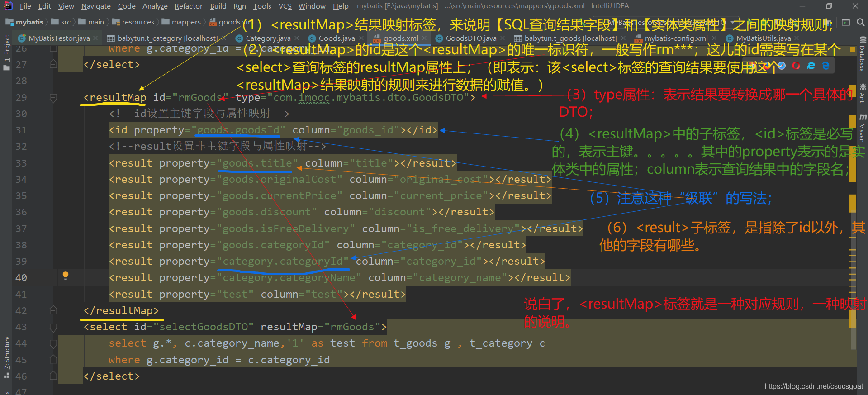This screenshot has height=395, width=868.
Task: Toggle the 1: Project tool window
Action: click(6, 52)
